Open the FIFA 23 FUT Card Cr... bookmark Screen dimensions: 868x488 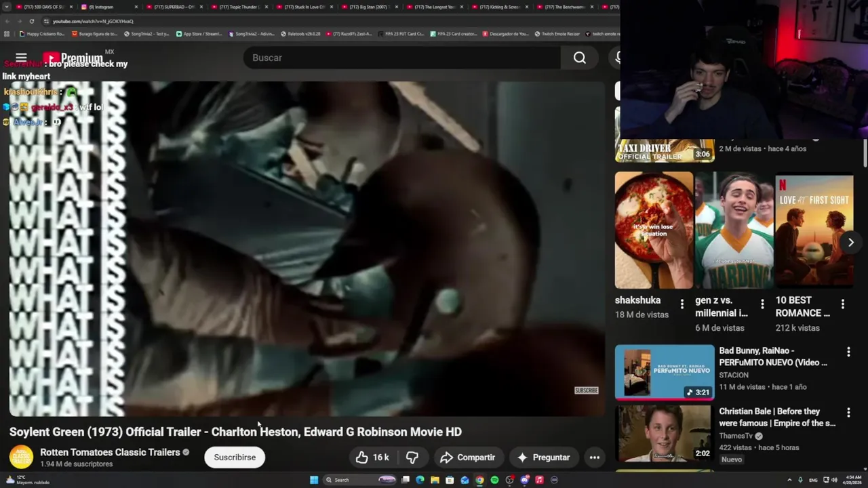pyautogui.click(x=401, y=33)
